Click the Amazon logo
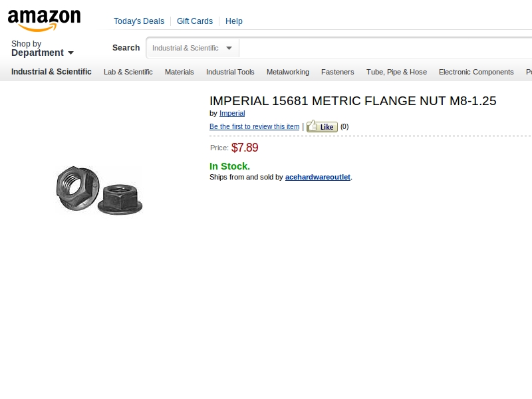The image size is (532, 399). point(44,20)
